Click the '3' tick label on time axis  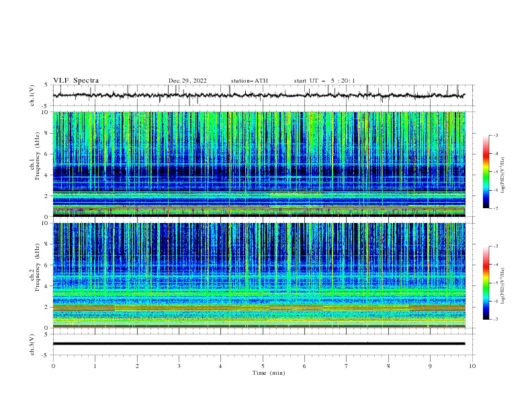point(179,366)
